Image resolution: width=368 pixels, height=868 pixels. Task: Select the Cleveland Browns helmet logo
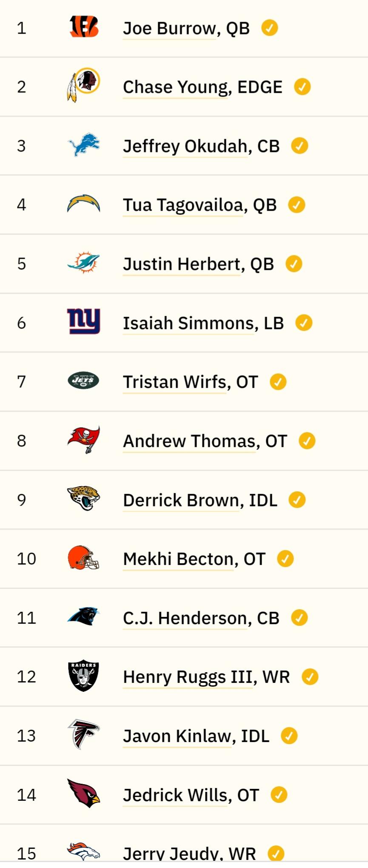pyautogui.click(x=84, y=558)
